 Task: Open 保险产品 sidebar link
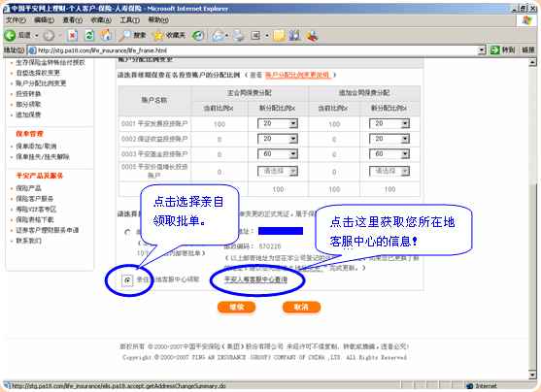pyautogui.click(x=28, y=188)
